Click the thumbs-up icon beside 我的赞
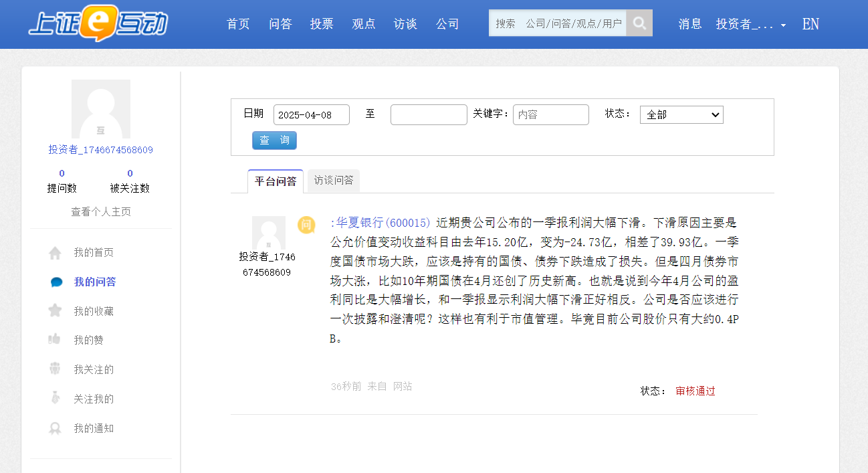 pyautogui.click(x=55, y=339)
